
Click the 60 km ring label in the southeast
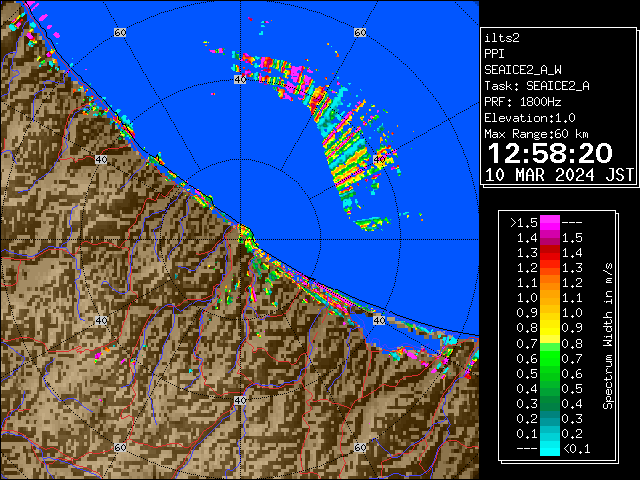(360, 447)
